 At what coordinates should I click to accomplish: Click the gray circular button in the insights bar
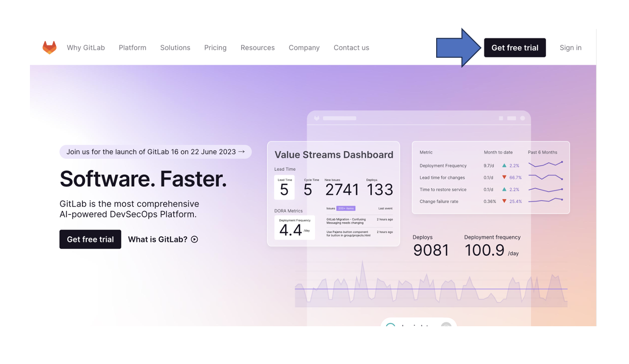(446, 326)
